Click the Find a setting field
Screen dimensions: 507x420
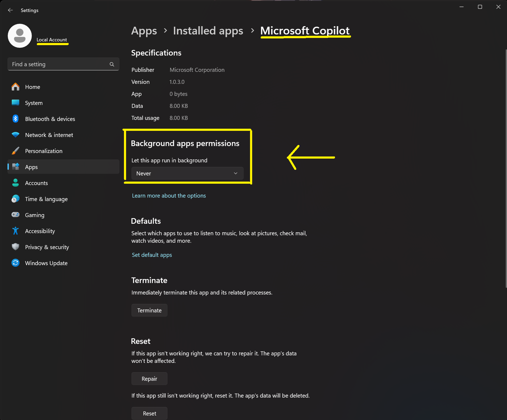click(63, 64)
